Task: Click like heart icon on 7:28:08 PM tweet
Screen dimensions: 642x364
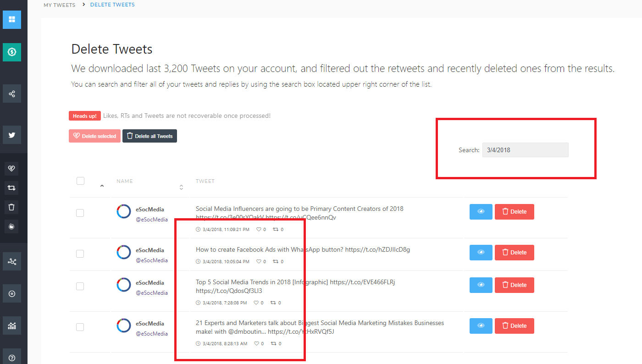Action: click(256, 303)
